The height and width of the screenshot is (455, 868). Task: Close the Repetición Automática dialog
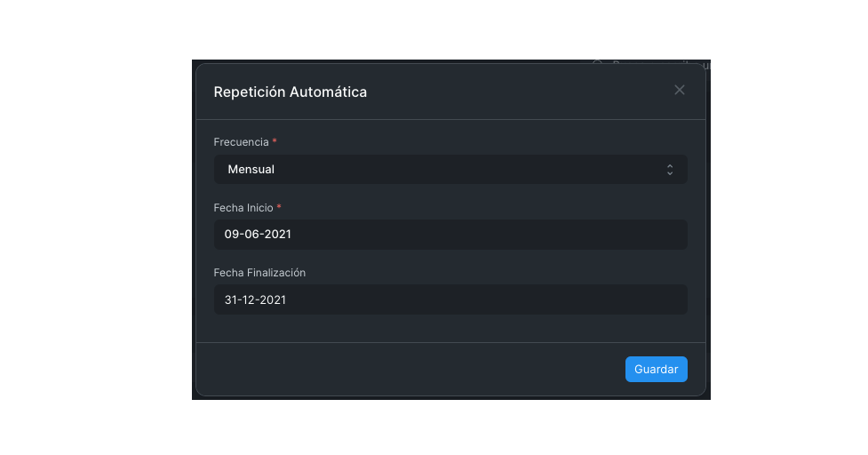coord(680,90)
